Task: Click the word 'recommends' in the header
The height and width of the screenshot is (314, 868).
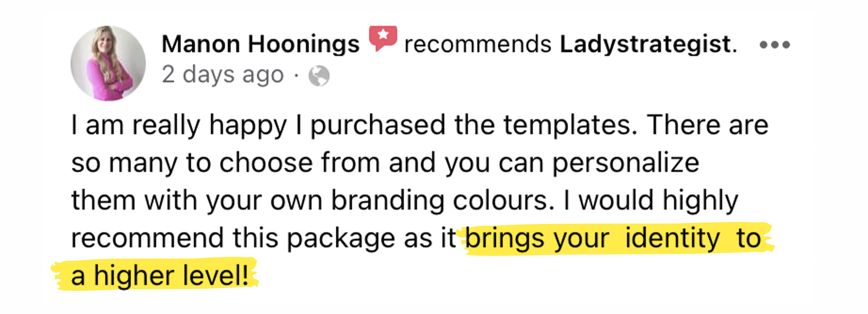Action: coord(477,44)
